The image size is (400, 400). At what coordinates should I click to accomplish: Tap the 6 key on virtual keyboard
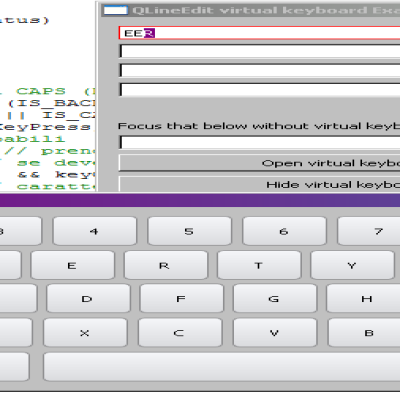tap(284, 231)
